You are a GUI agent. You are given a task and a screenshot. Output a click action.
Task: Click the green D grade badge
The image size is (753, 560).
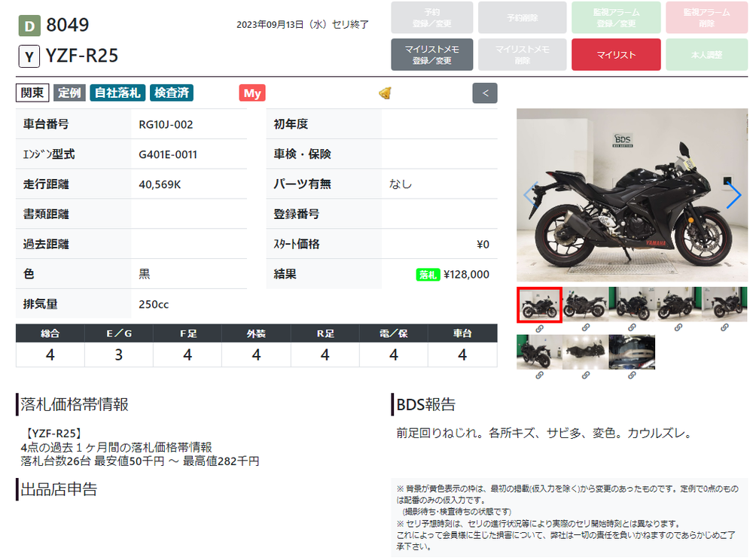coord(29,26)
